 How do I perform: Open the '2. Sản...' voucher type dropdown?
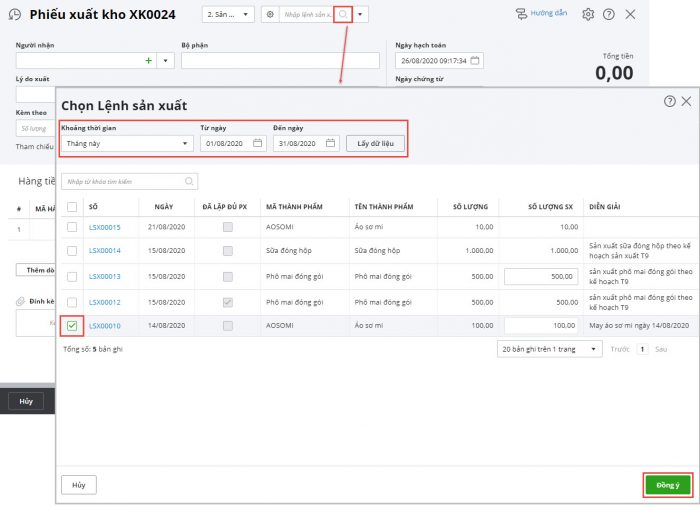pyautogui.click(x=229, y=15)
